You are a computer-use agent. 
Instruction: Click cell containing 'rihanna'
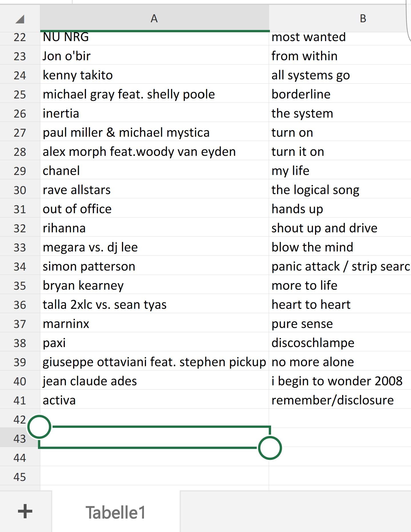pyautogui.click(x=154, y=228)
